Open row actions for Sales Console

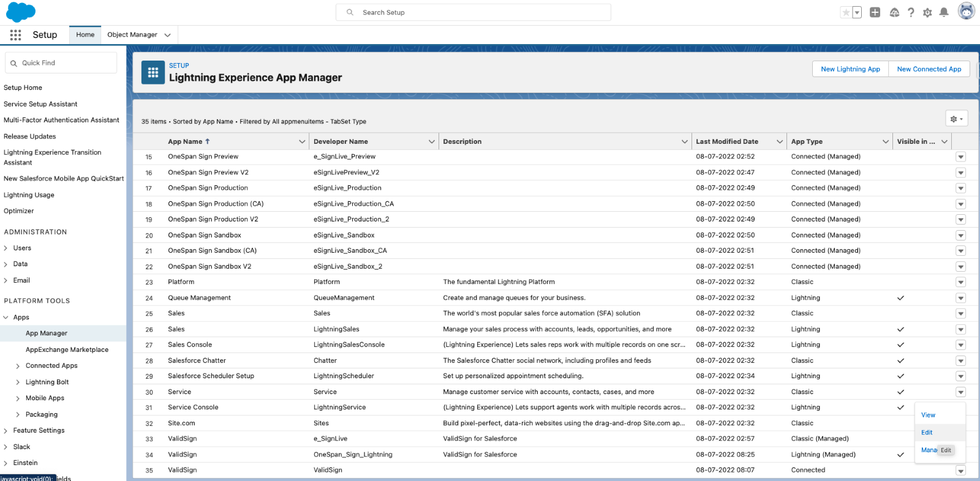pos(960,345)
